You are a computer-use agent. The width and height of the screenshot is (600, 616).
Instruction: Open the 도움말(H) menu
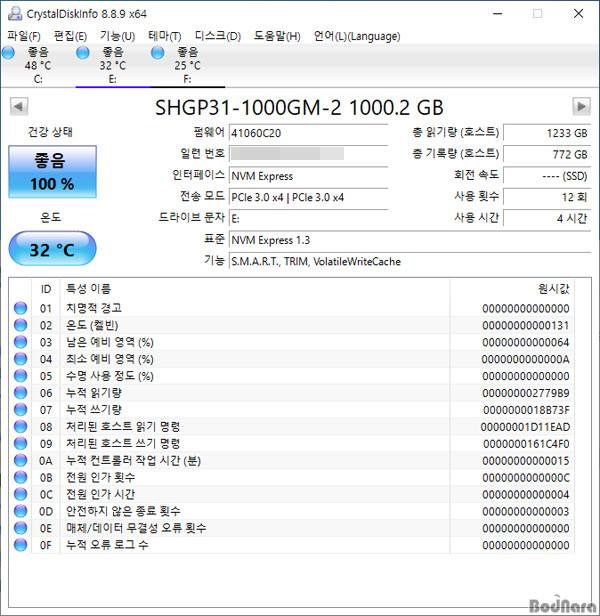[x=277, y=36]
